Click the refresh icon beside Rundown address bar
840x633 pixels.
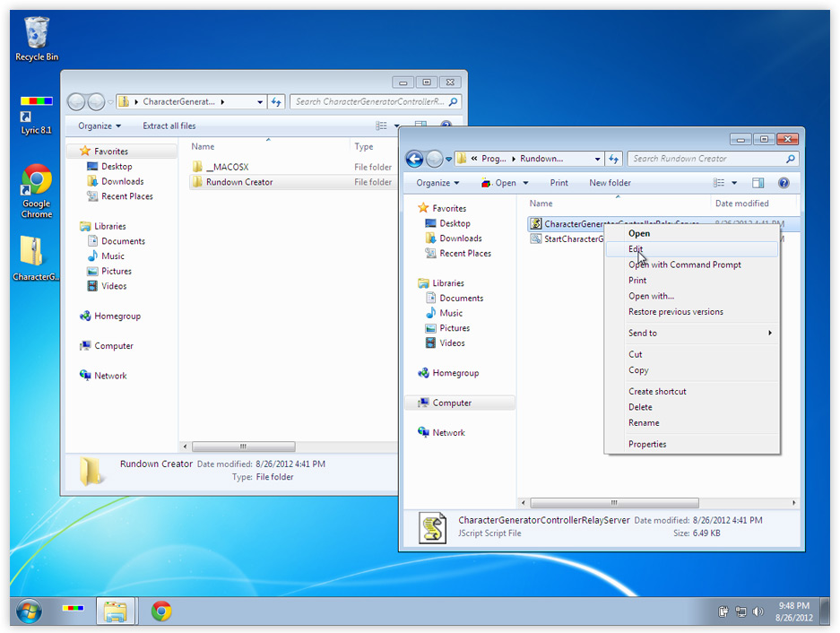click(x=614, y=159)
